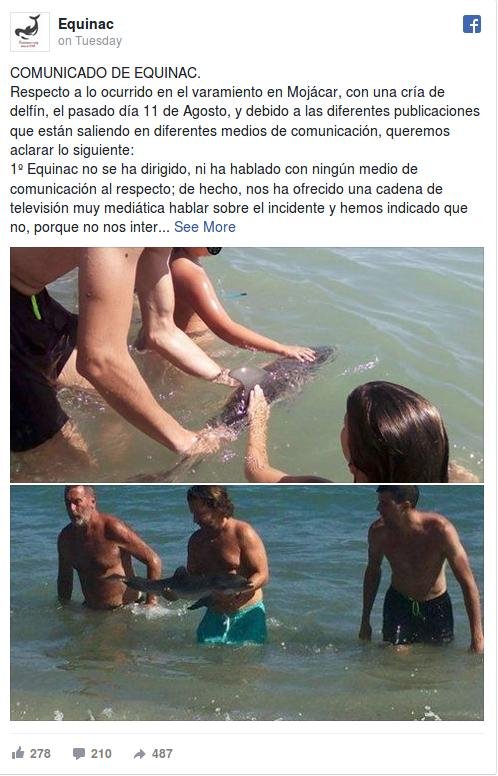
Task: Click the thumbs-up like icon
Action: pyautogui.click(x=18, y=753)
